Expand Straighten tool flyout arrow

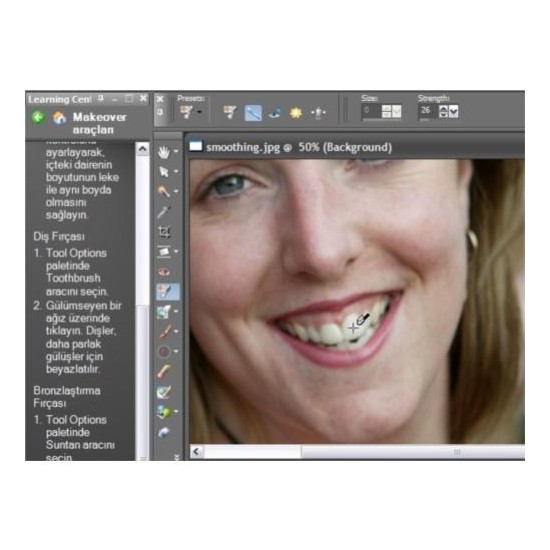pyautogui.click(x=176, y=251)
